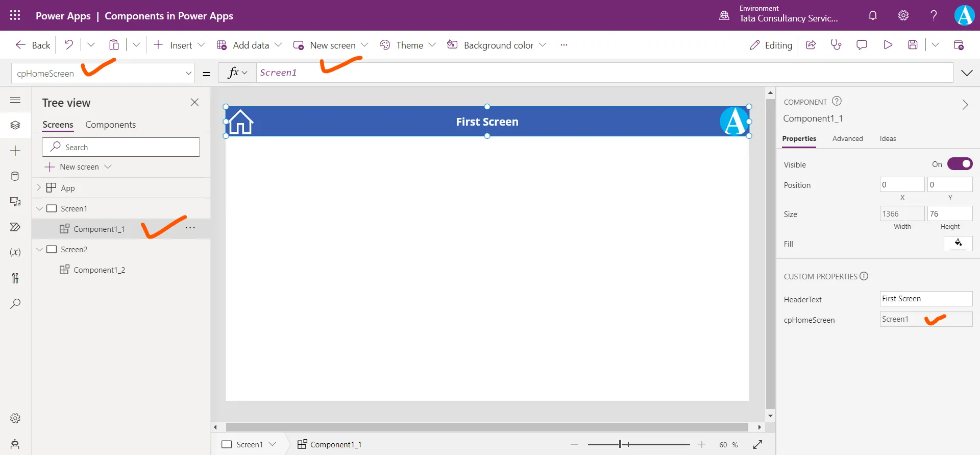Open the fx formula dropdown
Image resolution: width=980 pixels, height=455 pixels.
(x=237, y=73)
